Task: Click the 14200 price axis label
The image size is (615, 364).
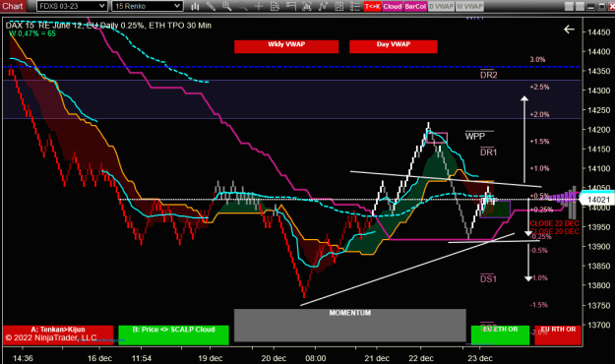Action: pyautogui.click(x=599, y=130)
